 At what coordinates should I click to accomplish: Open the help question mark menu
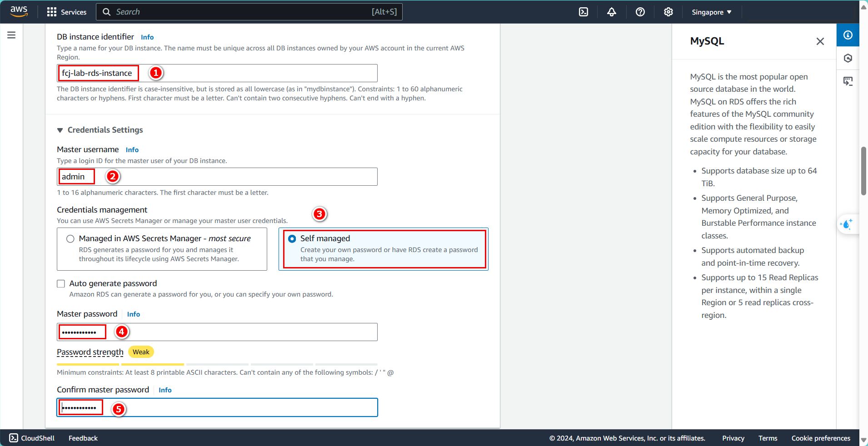tap(640, 12)
